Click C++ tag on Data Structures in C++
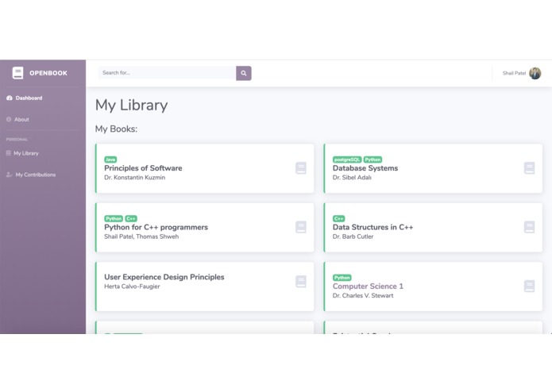 pyautogui.click(x=338, y=219)
